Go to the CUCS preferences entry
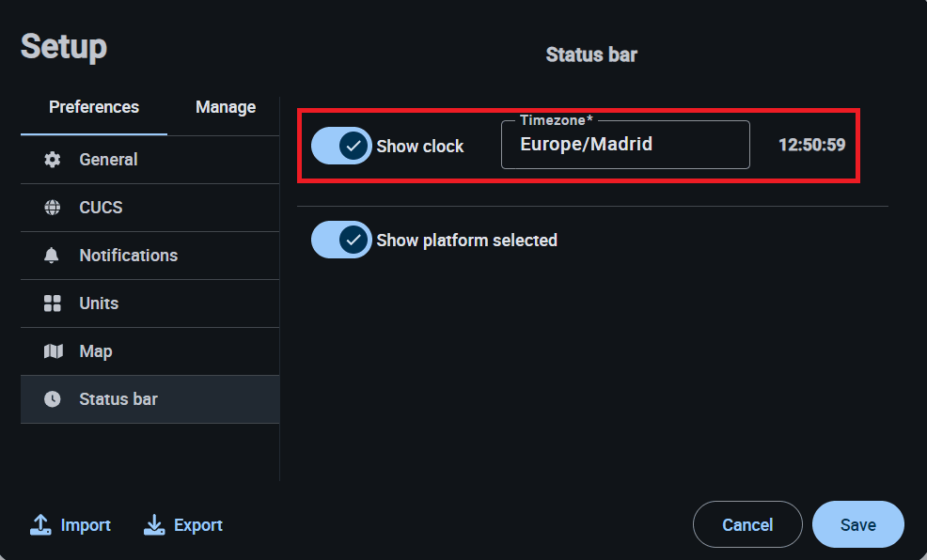This screenshot has width=927, height=560. tap(101, 208)
